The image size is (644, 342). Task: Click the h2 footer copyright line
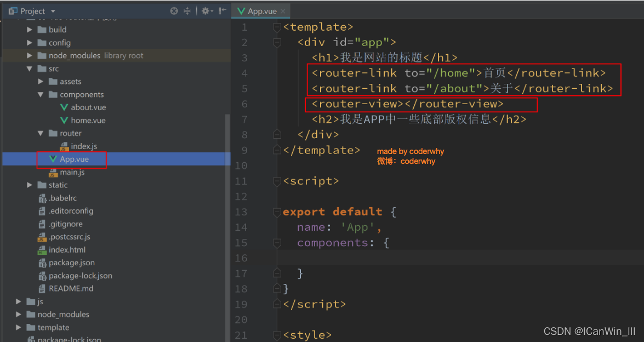[x=419, y=119]
